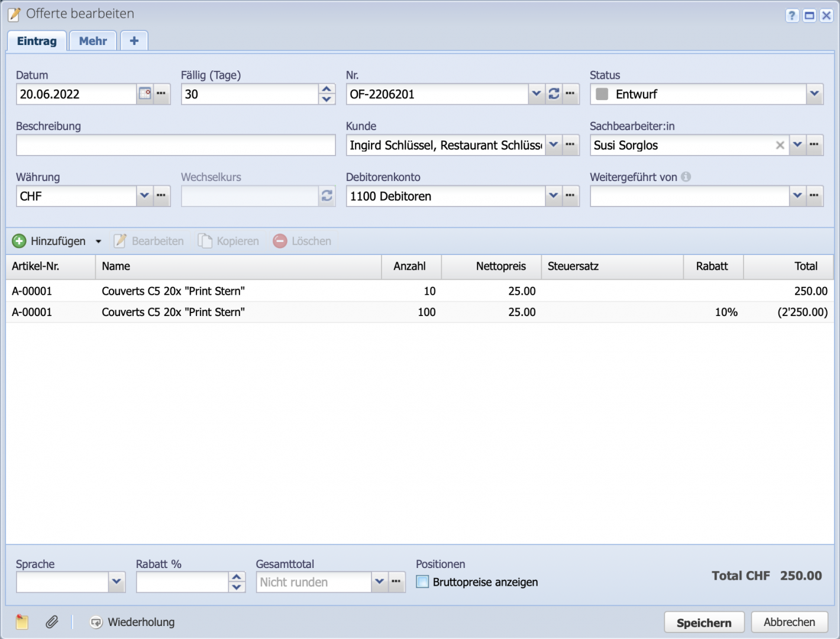Click the Speichern button

click(704, 622)
